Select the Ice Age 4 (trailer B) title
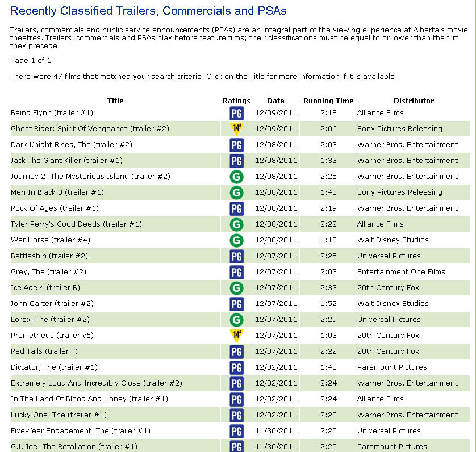The width and height of the screenshot is (476, 452). (45, 287)
